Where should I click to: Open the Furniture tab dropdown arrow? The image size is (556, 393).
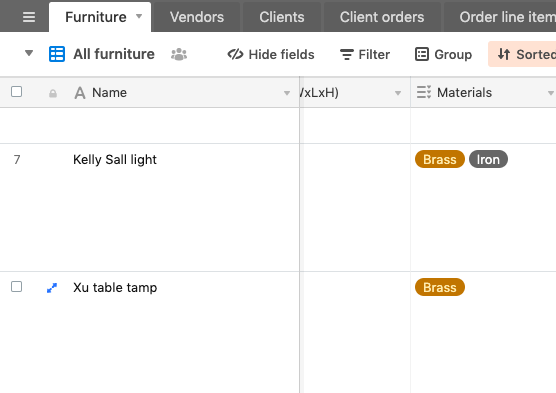(x=139, y=16)
